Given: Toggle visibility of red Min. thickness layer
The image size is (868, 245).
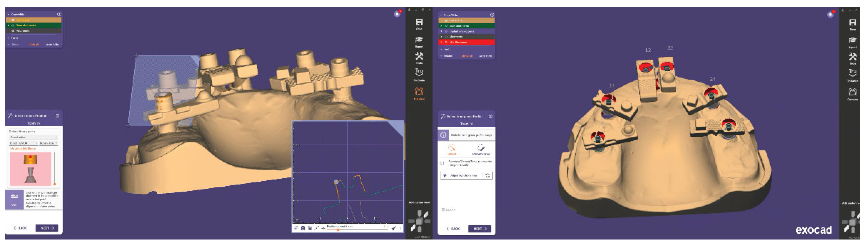Looking at the screenshot, I should click(446, 42).
